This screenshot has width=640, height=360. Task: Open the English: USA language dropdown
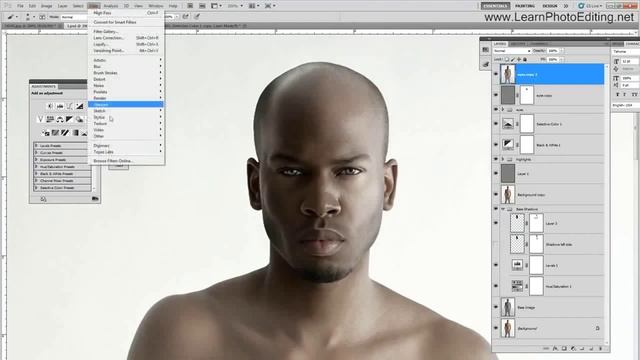(625, 105)
